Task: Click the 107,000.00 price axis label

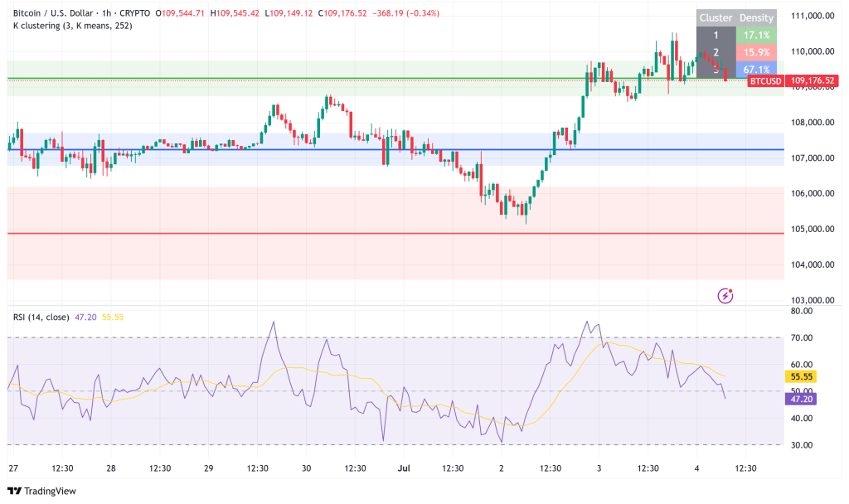Action: click(x=813, y=158)
